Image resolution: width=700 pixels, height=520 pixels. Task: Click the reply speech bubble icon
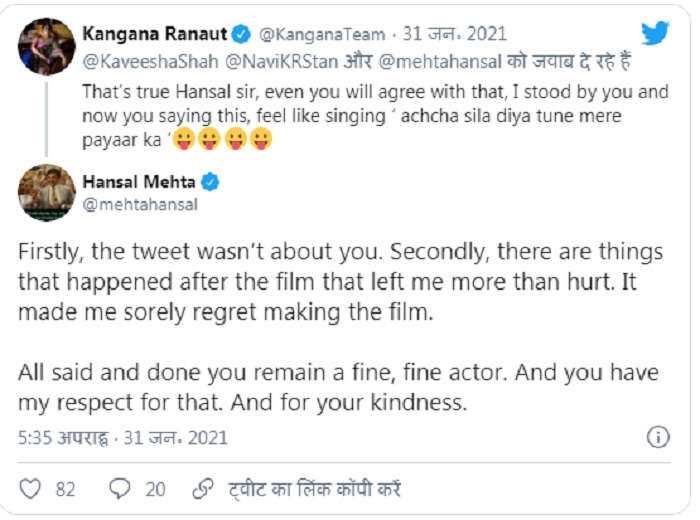click(x=120, y=489)
